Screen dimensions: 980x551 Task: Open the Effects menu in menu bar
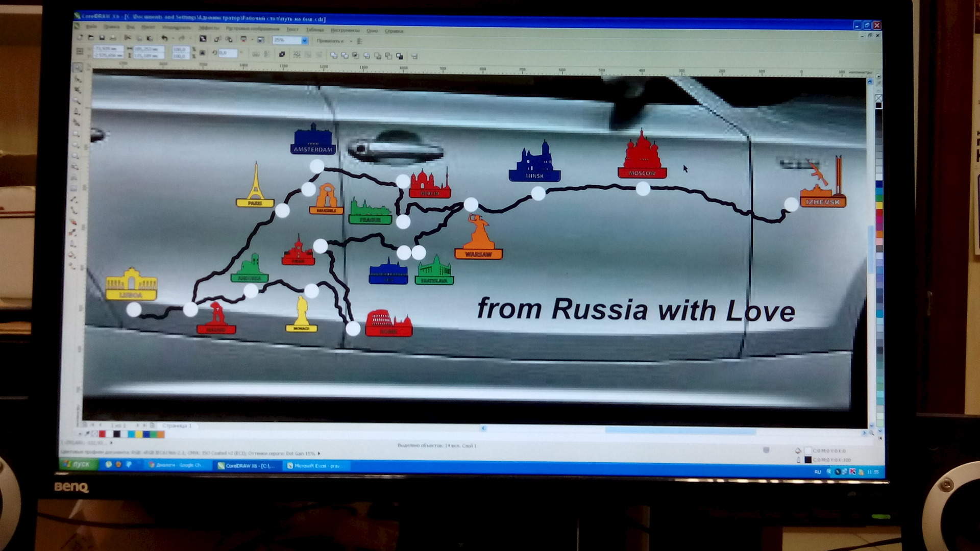point(208,28)
